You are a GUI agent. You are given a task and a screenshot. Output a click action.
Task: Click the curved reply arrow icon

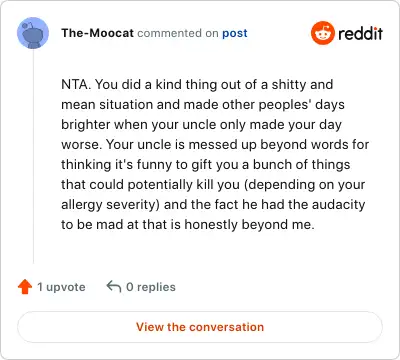(x=114, y=287)
